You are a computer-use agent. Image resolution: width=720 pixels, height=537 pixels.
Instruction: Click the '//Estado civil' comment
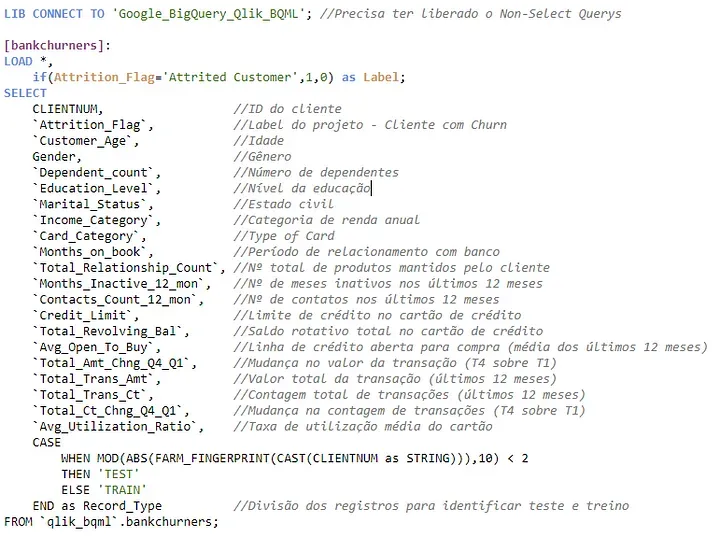[x=284, y=204]
